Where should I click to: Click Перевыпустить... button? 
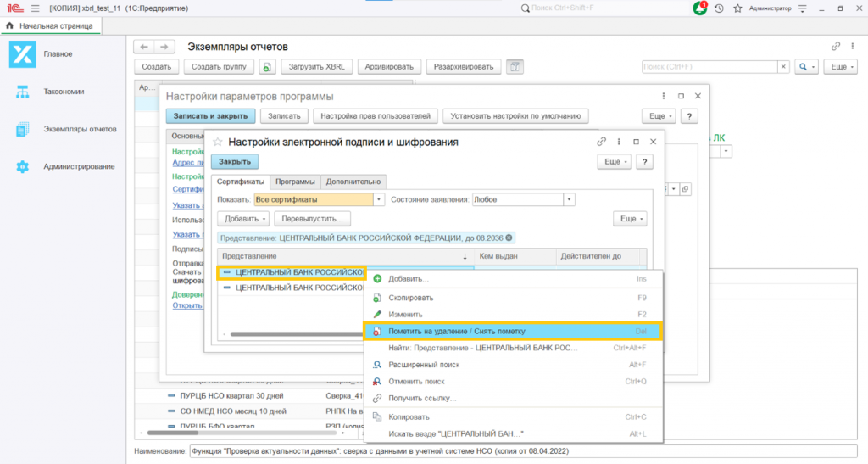312,219
